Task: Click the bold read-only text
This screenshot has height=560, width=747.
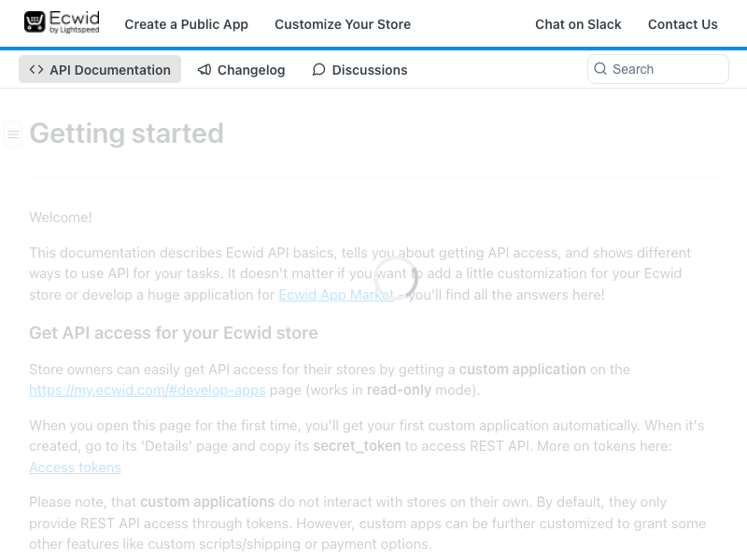Action: coord(399,390)
